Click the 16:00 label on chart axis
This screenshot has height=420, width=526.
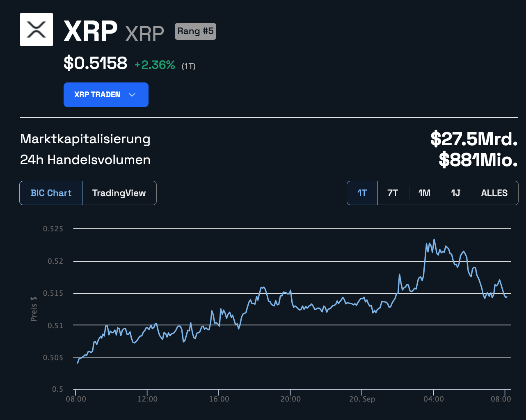coord(219,399)
